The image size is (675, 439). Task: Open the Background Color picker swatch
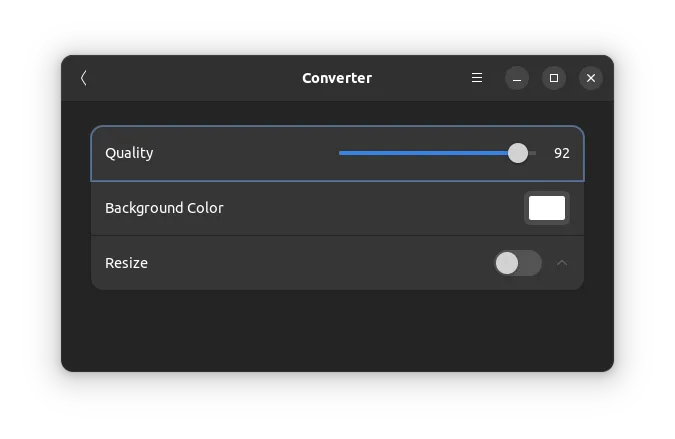click(x=547, y=208)
